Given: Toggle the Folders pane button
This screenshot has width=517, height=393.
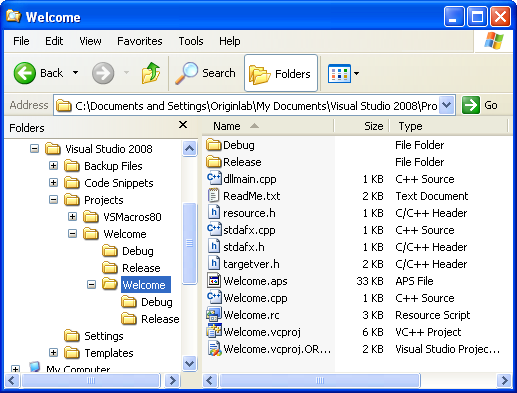Looking at the screenshot, I should point(281,73).
